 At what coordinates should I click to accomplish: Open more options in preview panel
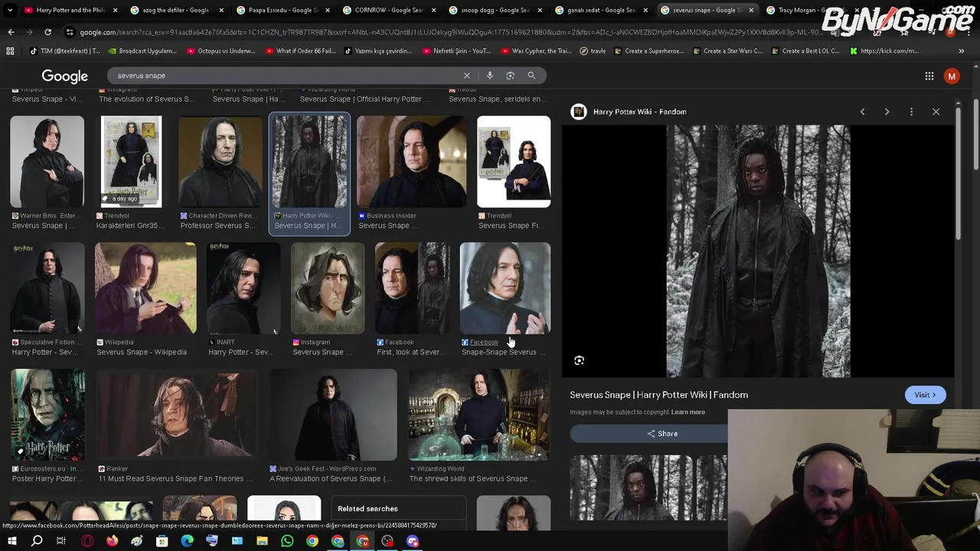pos(911,112)
